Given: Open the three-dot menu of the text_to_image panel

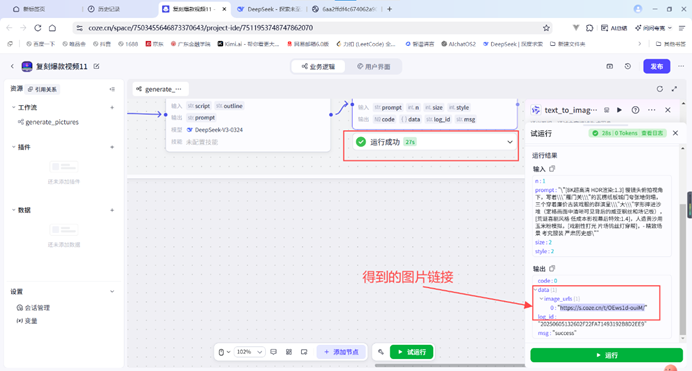Looking at the screenshot, I should (651, 110).
